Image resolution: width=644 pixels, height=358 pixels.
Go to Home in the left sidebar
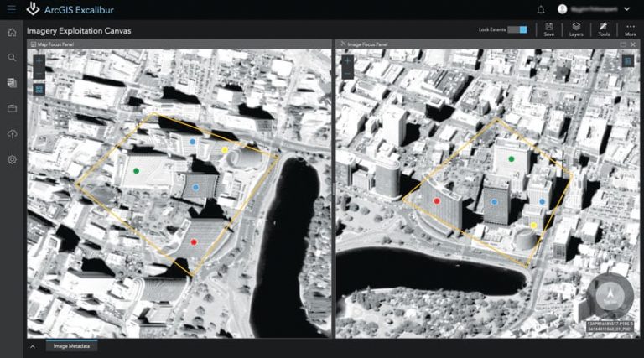[12, 32]
